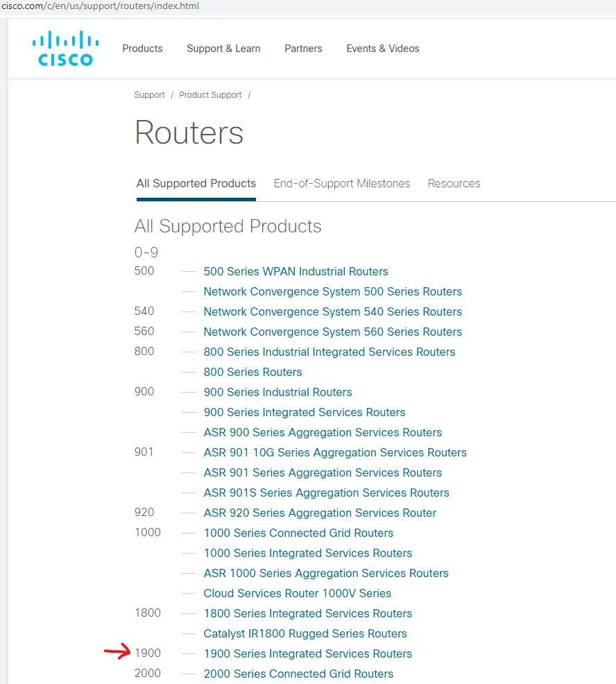Click the 2000 index number
This screenshot has width=616, height=684.
pyautogui.click(x=148, y=673)
